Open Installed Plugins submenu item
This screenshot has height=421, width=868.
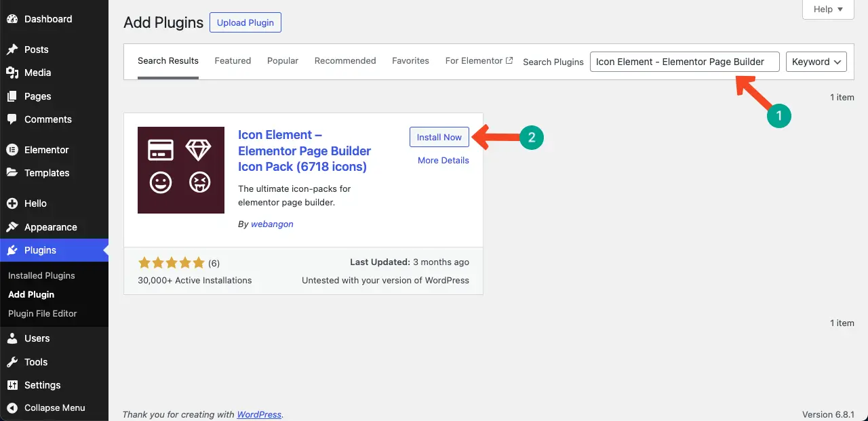41,276
